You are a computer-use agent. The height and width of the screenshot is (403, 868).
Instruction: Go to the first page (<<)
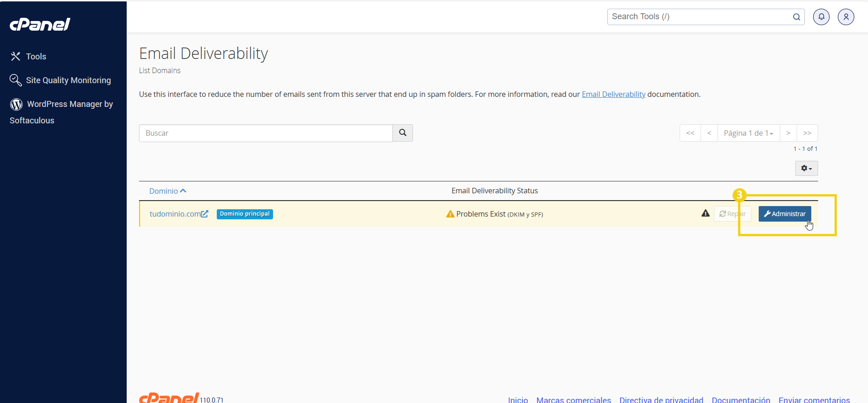(690, 133)
